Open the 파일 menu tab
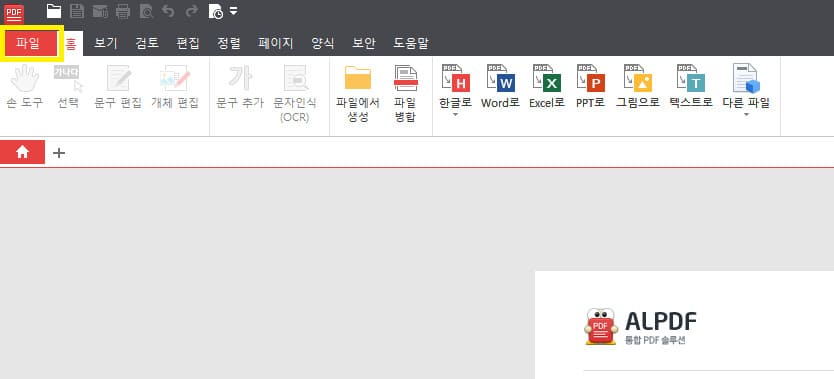Image resolution: width=834 pixels, height=379 pixels. coord(29,43)
